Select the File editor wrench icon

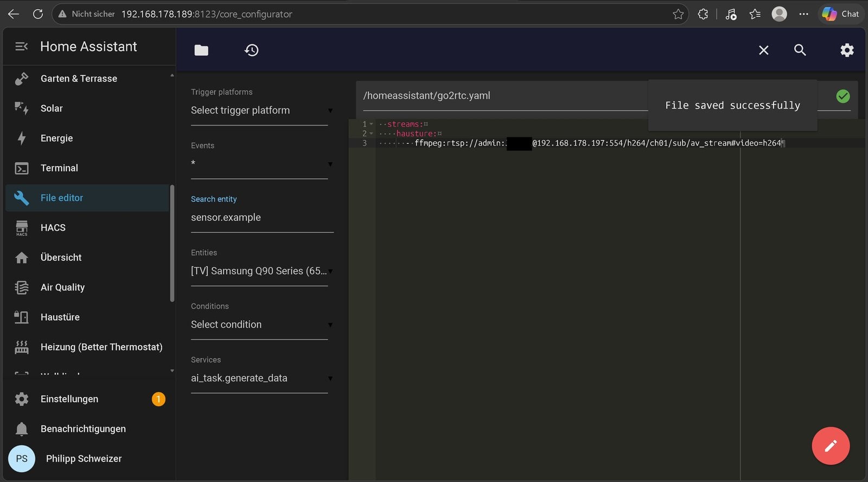pyautogui.click(x=22, y=198)
